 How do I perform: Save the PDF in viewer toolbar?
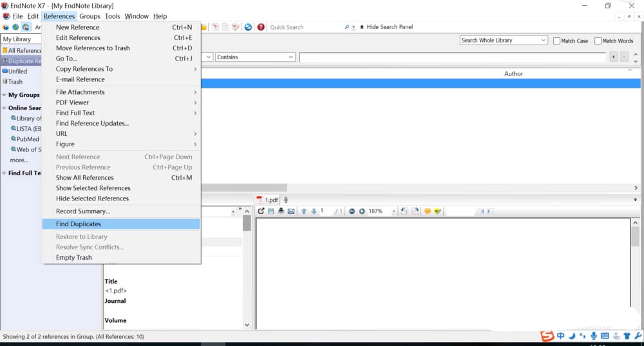coord(271,211)
